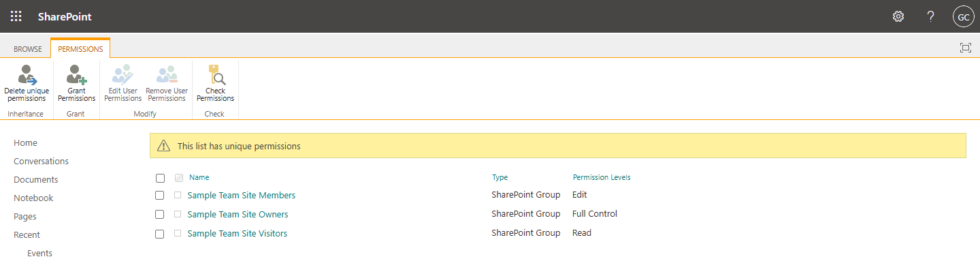Screen dimensions: 980x259
Task: Click Delete unique permissions
Action: 27,84
